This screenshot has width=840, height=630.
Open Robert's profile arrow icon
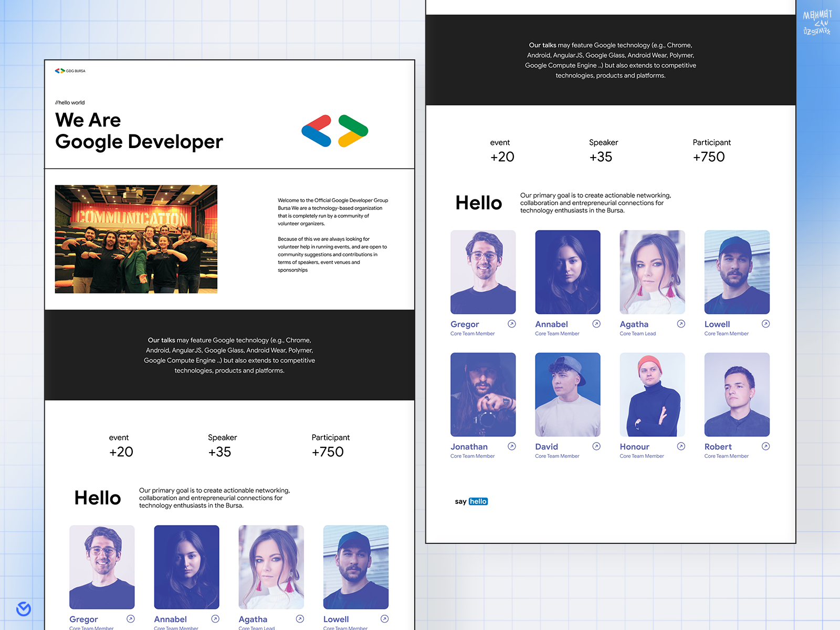pos(766,446)
